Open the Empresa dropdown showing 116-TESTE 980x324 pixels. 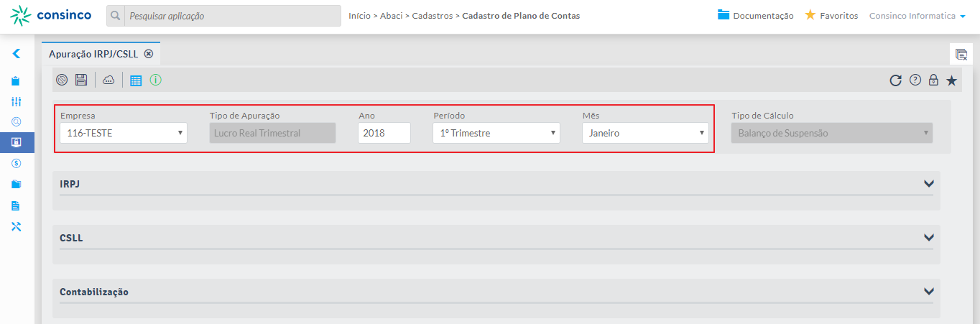[123, 133]
